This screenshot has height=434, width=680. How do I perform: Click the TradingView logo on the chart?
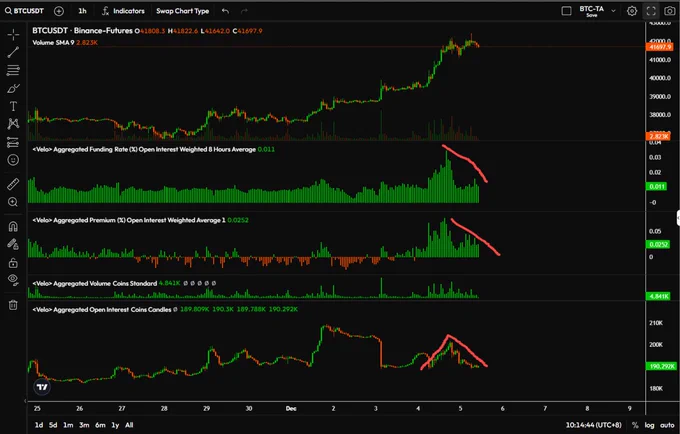click(42, 387)
